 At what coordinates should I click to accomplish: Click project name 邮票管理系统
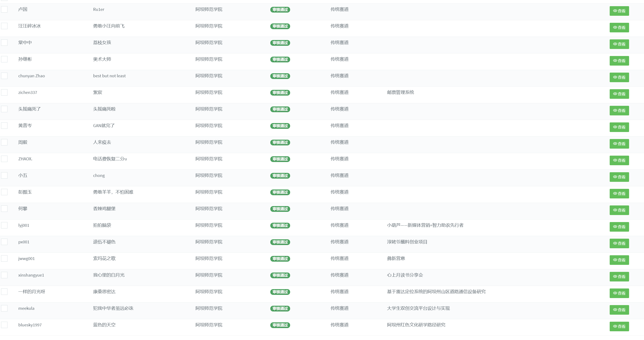[x=400, y=92]
